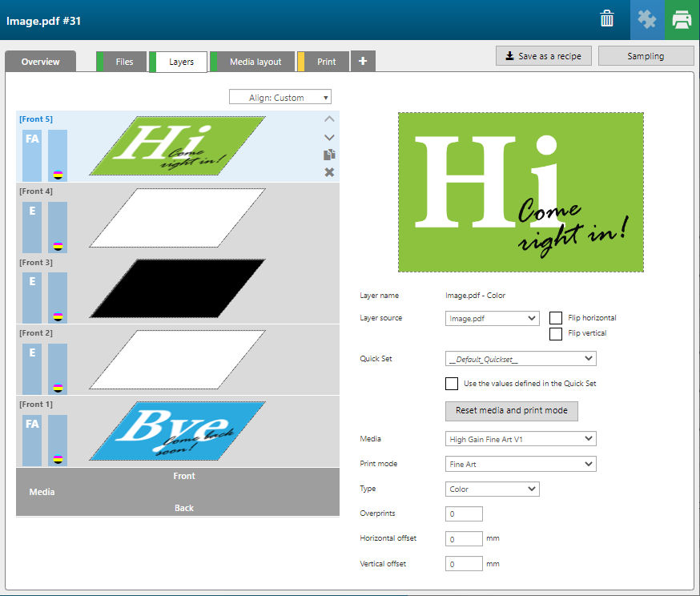The width and height of the screenshot is (700, 596).
Task: Click Reset media and print mode button
Action: pos(511,411)
